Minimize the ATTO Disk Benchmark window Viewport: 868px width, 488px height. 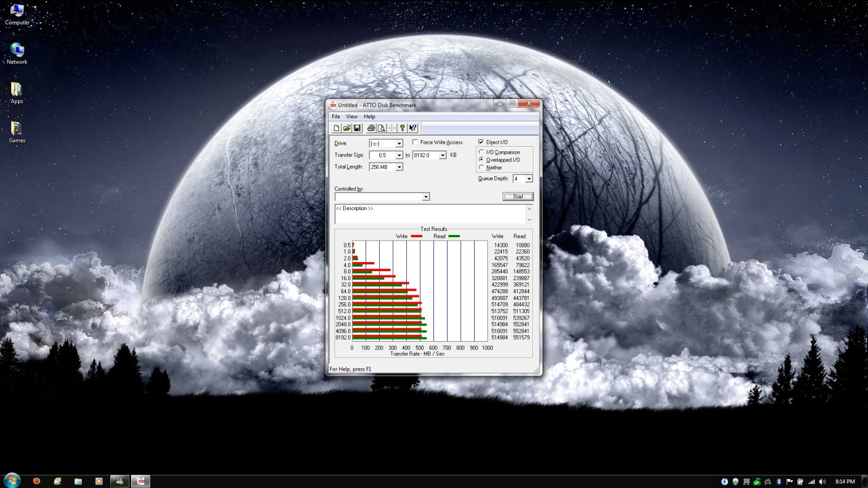click(x=500, y=103)
